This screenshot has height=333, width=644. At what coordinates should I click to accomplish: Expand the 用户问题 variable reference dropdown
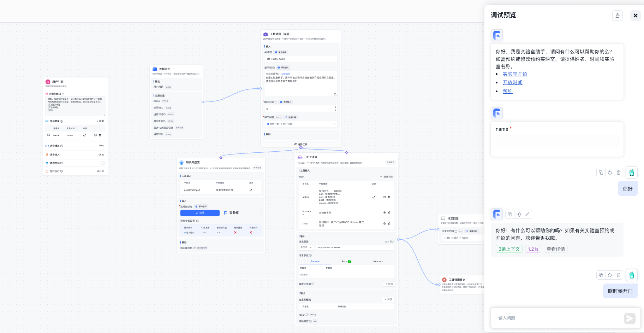coord(334,124)
